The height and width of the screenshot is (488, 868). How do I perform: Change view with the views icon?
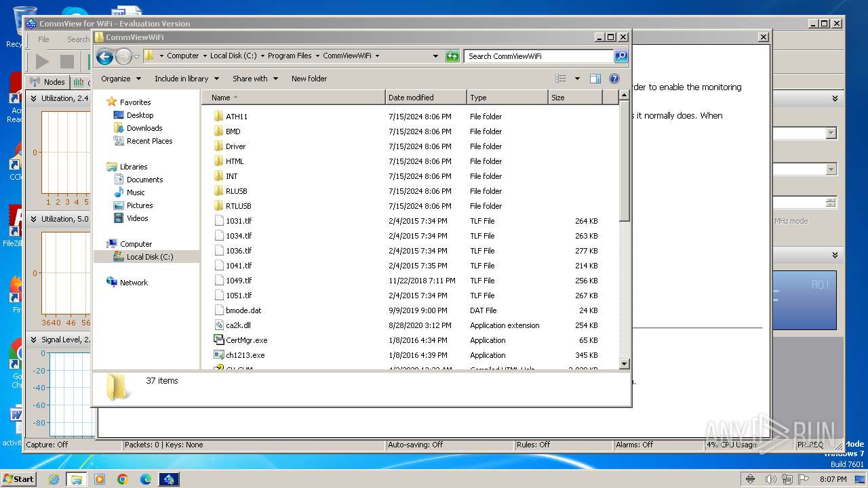pos(560,79)
